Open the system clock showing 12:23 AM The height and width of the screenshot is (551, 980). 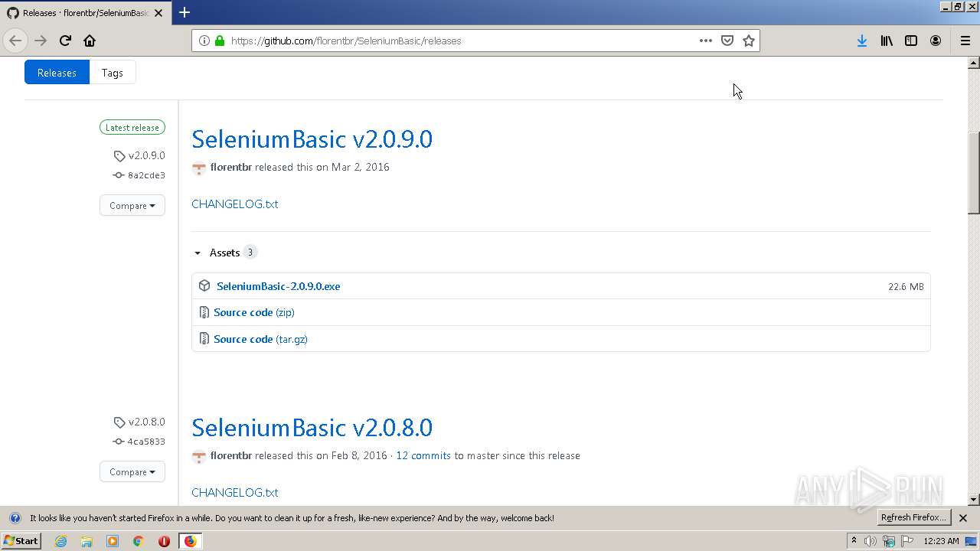pos(941,541)
